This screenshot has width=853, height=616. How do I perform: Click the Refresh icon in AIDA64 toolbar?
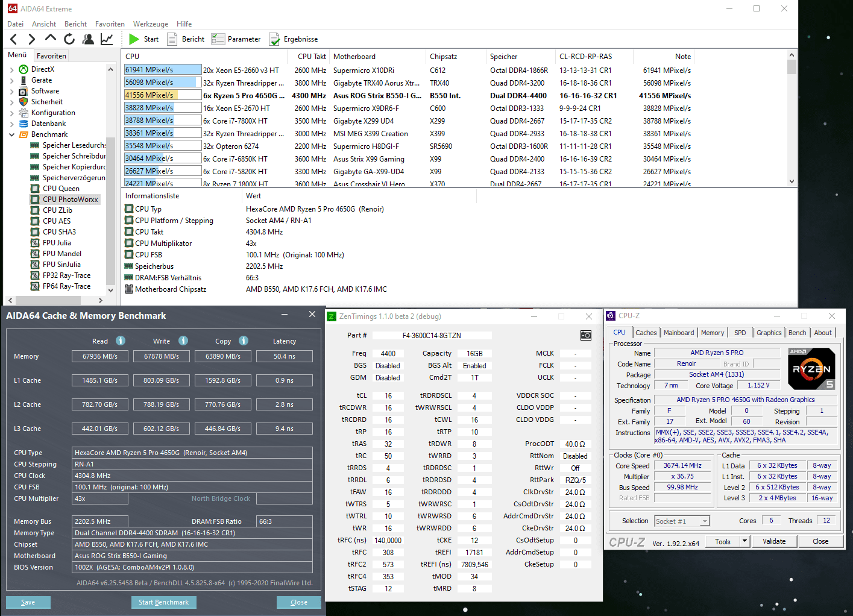pyautogui.click(x=69, y=39)
